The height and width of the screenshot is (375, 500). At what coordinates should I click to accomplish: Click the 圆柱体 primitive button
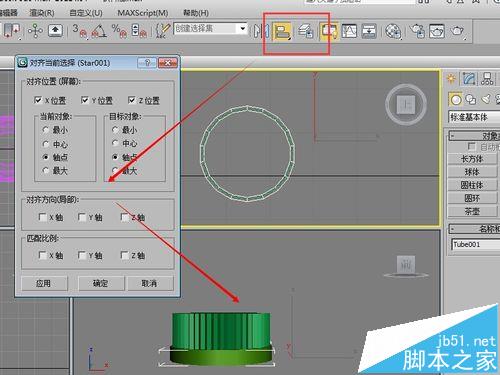[472, 185]
